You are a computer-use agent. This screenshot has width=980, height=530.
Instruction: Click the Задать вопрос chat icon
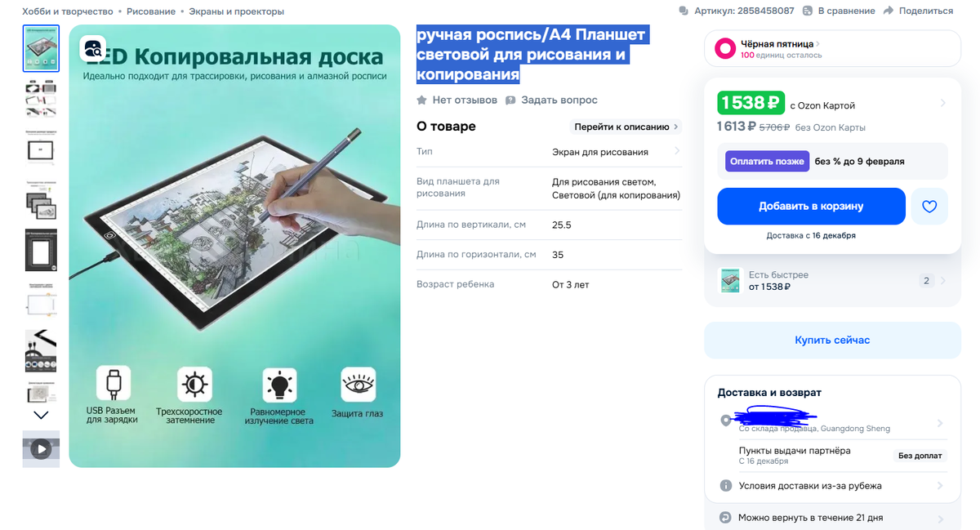pyautogui.click(x=510, y=100)
